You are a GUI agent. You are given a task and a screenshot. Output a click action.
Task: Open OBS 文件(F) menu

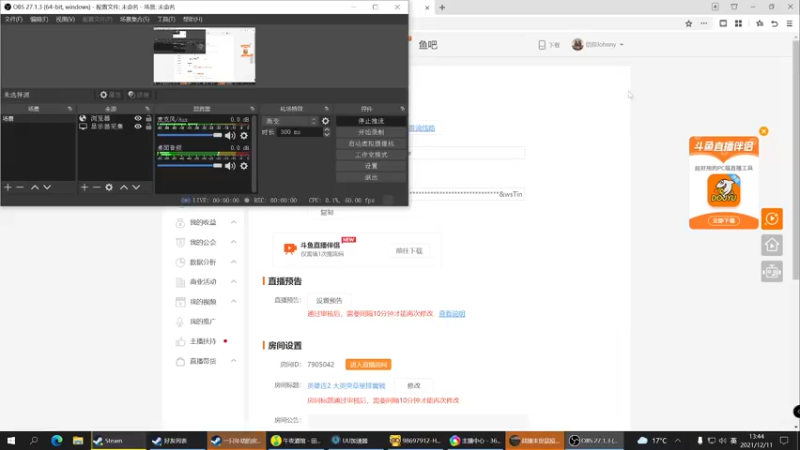(x=14, y=19)
